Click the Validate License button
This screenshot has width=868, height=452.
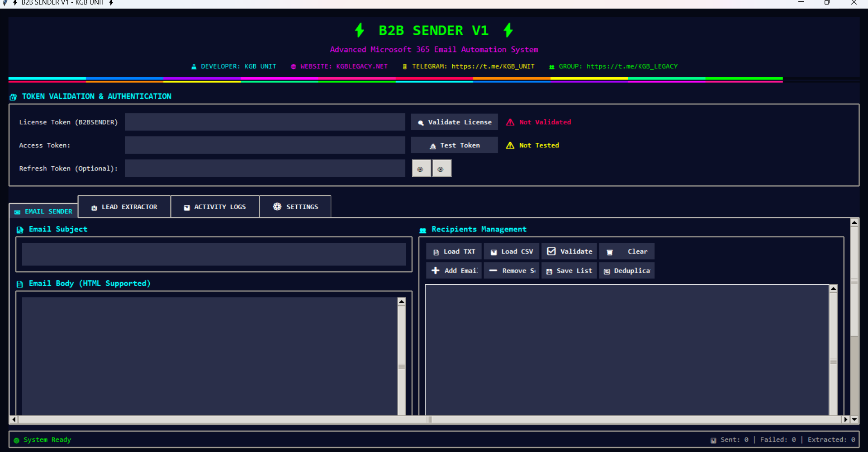click(x=454, y=122)
